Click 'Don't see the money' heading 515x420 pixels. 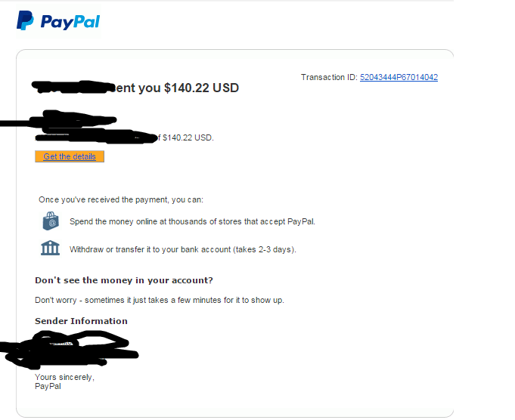[124, 280]
